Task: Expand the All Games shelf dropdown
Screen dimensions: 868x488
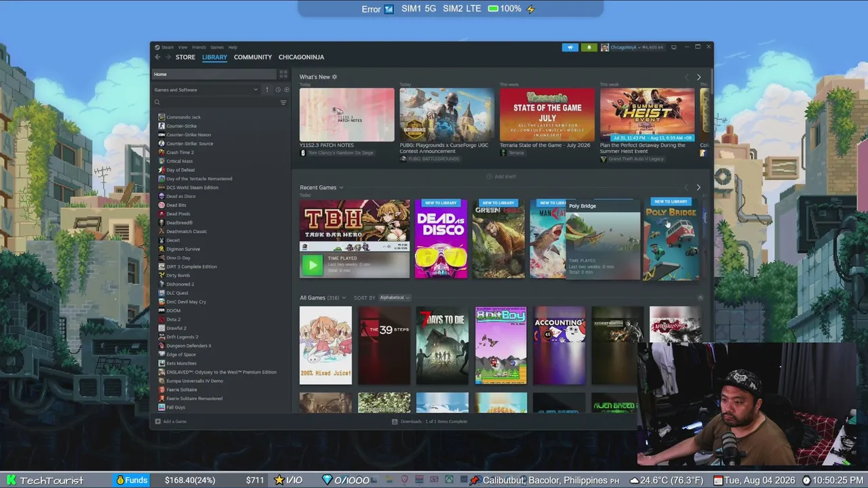Action: [x=344, y=298]
